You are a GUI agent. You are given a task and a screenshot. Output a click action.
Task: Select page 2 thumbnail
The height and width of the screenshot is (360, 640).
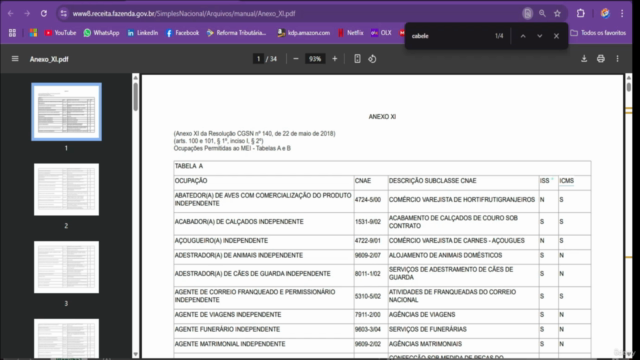coord(67,189)
